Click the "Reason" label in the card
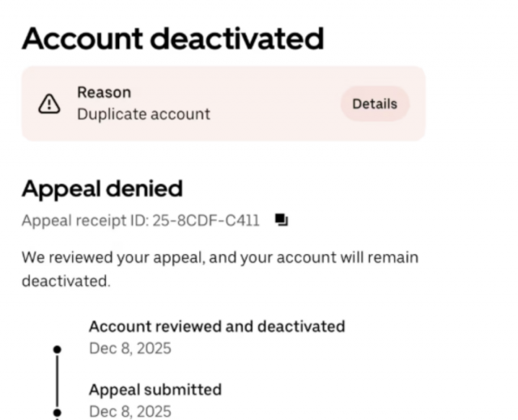 pos(104,92)
